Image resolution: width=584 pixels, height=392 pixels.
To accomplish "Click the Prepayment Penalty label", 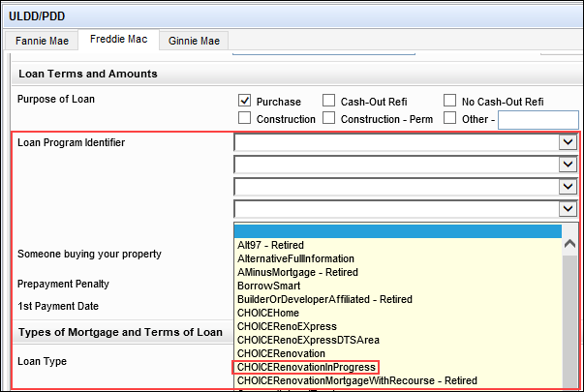I will pyautogui.click(x=63, y=284).
